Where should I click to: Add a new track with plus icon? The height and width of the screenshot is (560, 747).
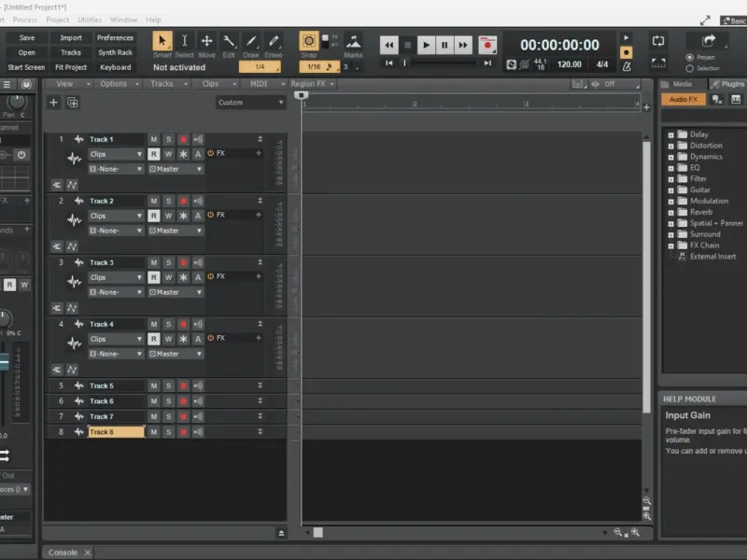tap(53, 103)
